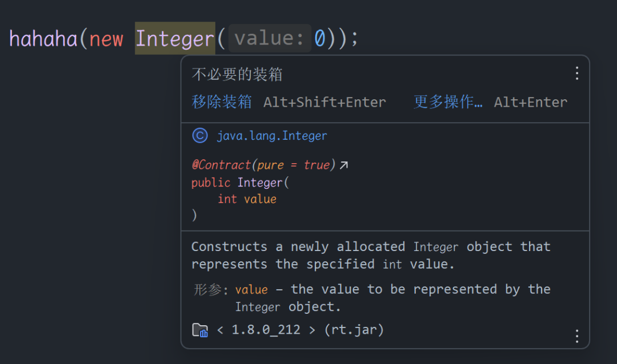This screenshot has width=617, height=364.
Task: Open the top kebab menu in the inspection popup
Action: tap(577, 74)
